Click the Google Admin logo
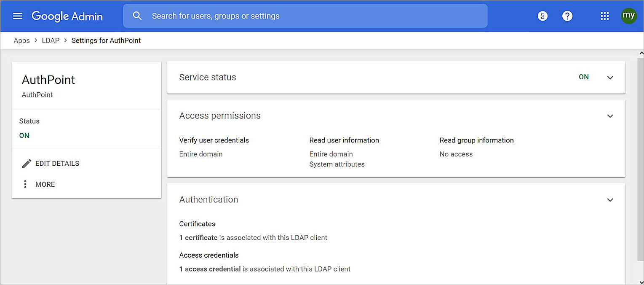The height and width of the screenshot is (285, 644). coord(67,16)
